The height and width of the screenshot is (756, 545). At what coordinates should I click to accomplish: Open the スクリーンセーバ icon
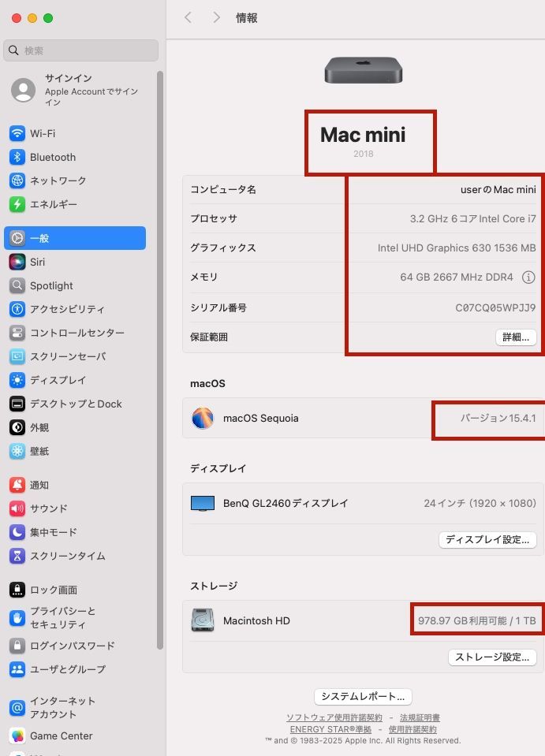click(17, 356)
